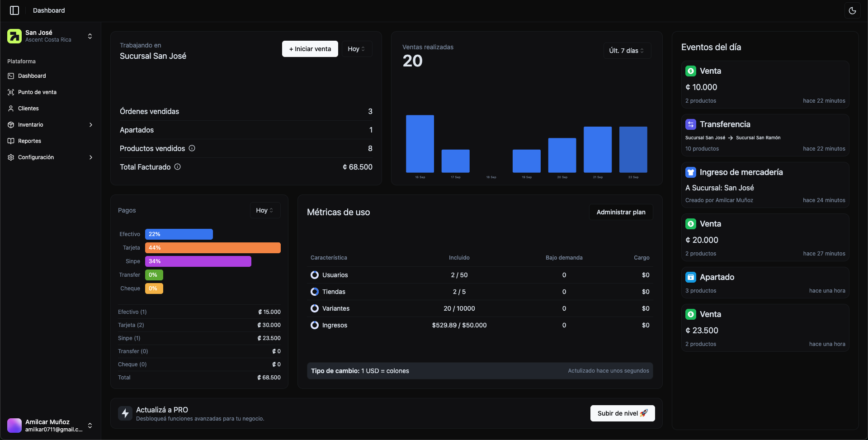Open the Hoy dropdown in Pagos
This screenshot has width=868, height=440.
point(264,210)
